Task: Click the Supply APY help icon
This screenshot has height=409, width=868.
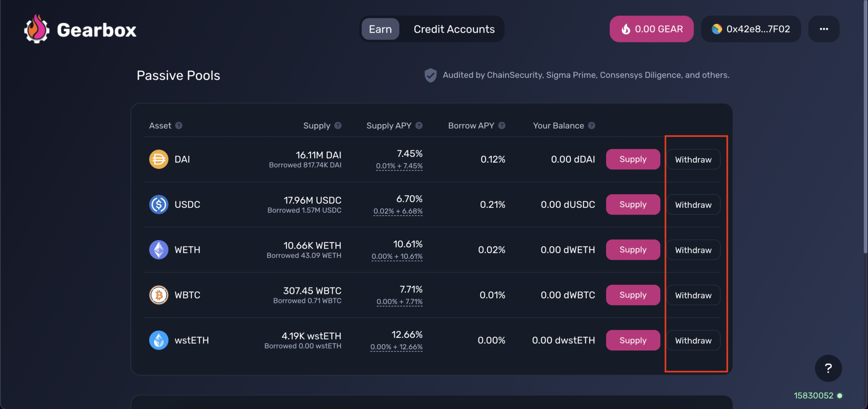Action: [419, 126]
